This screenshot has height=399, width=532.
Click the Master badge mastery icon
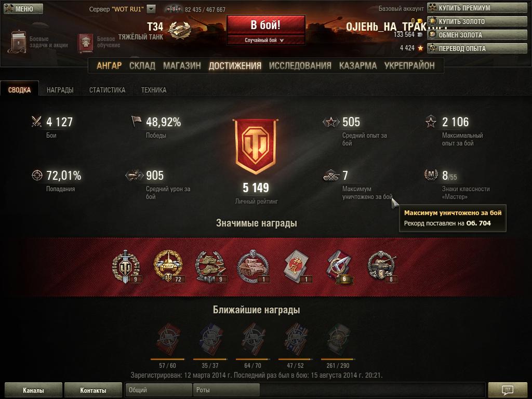[431, 175]
